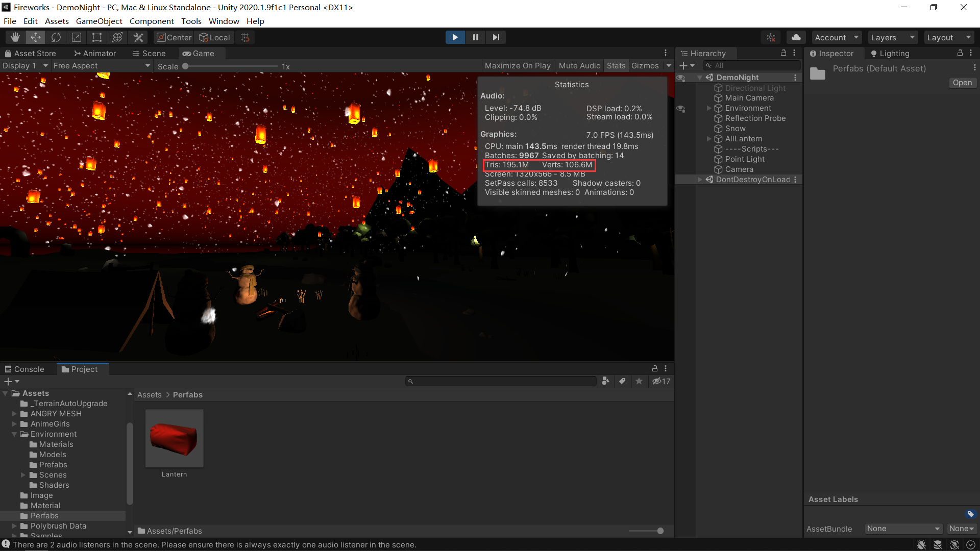The image size is (980, 551).
Task: Open the GameObject menu
Action: [99, 21]
